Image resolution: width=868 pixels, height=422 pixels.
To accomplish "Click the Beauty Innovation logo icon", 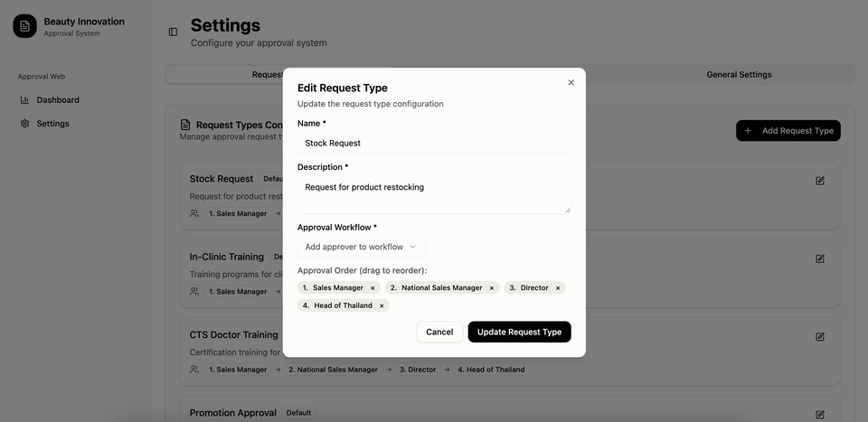I will (24, 26).
